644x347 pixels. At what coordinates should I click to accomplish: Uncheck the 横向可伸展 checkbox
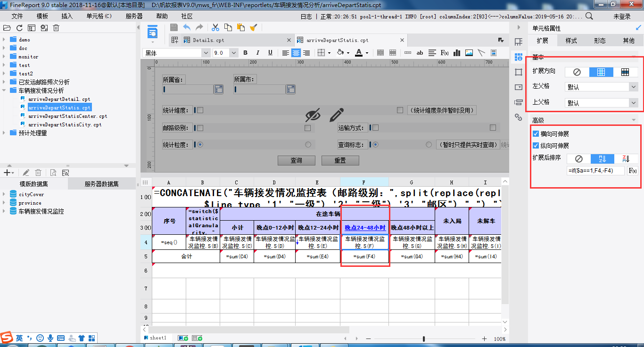tap(536, 134)
